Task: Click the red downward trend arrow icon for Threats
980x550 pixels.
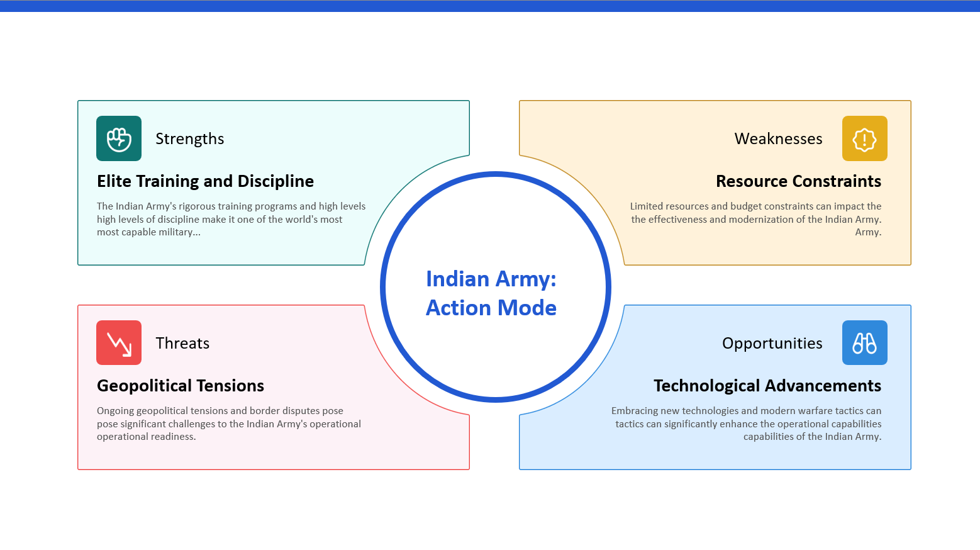Action: [x=119, y=343]
